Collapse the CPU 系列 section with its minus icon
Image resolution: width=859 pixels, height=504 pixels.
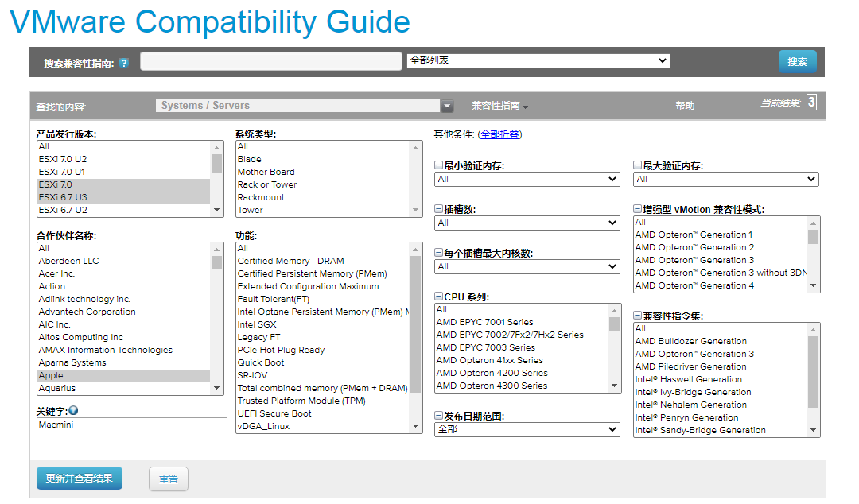click(438, 297)
